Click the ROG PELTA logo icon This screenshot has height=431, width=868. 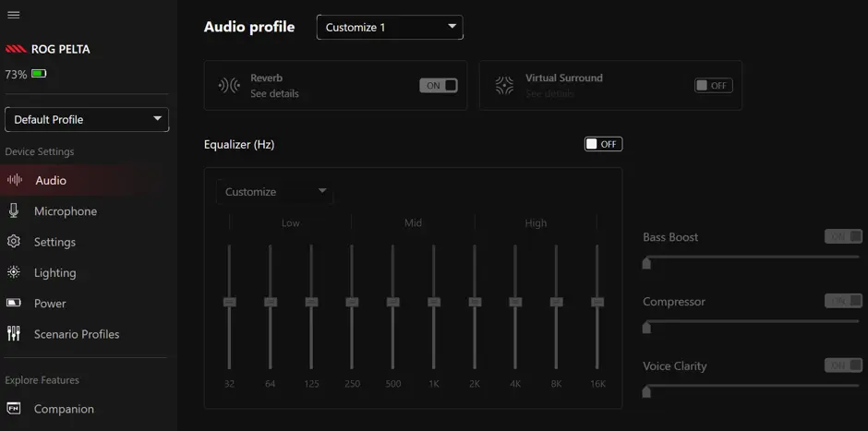point(16,49)
